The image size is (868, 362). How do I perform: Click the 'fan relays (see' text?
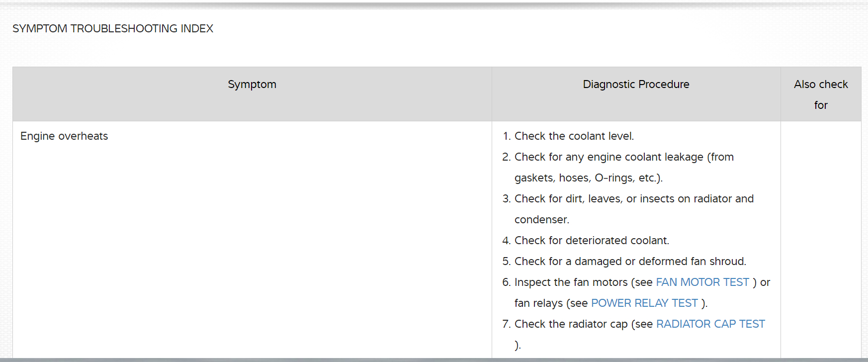click(551, 303)
